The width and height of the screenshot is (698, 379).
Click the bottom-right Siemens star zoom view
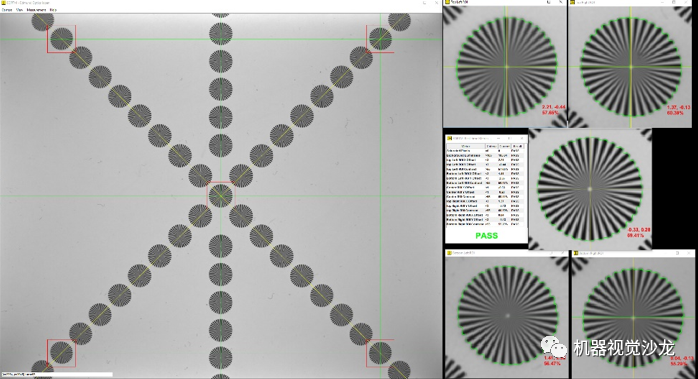[633, 317]
